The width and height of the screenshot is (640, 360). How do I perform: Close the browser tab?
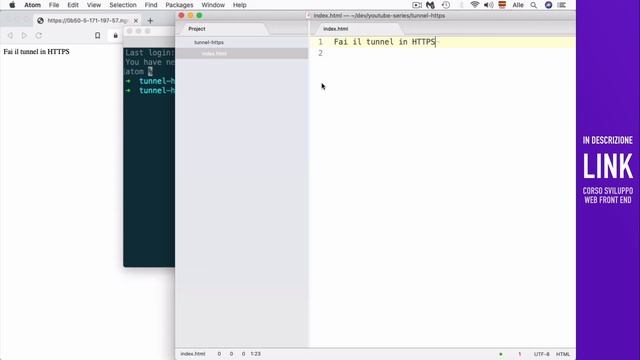pyautogui.click(x=136, y=20)
